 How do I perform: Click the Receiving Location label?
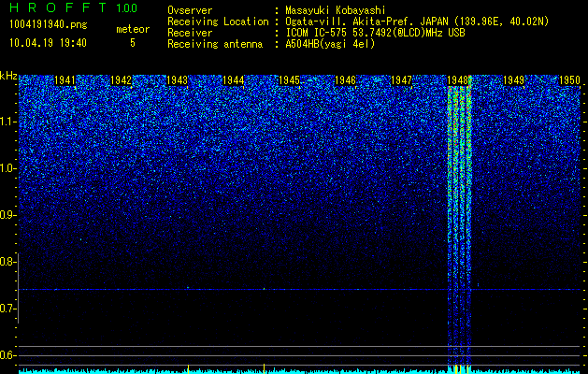(218, 22)
